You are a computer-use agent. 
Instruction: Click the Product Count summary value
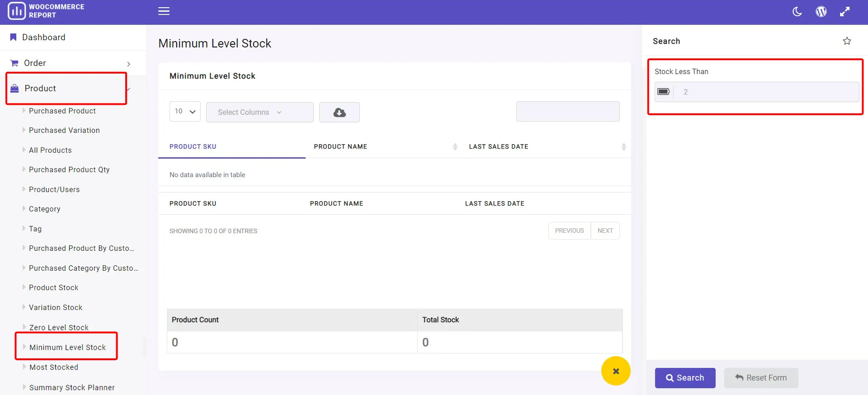[175, 342]
